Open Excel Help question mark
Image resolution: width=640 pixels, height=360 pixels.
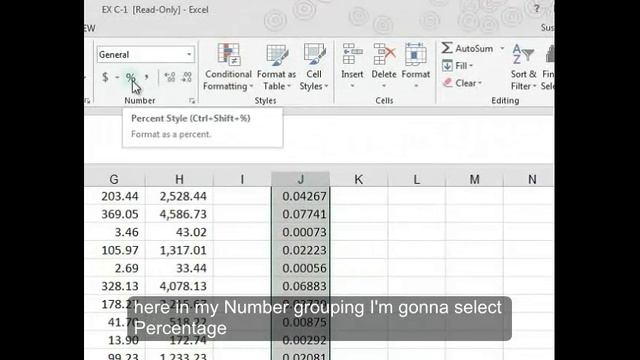click(x=537, y=8)
